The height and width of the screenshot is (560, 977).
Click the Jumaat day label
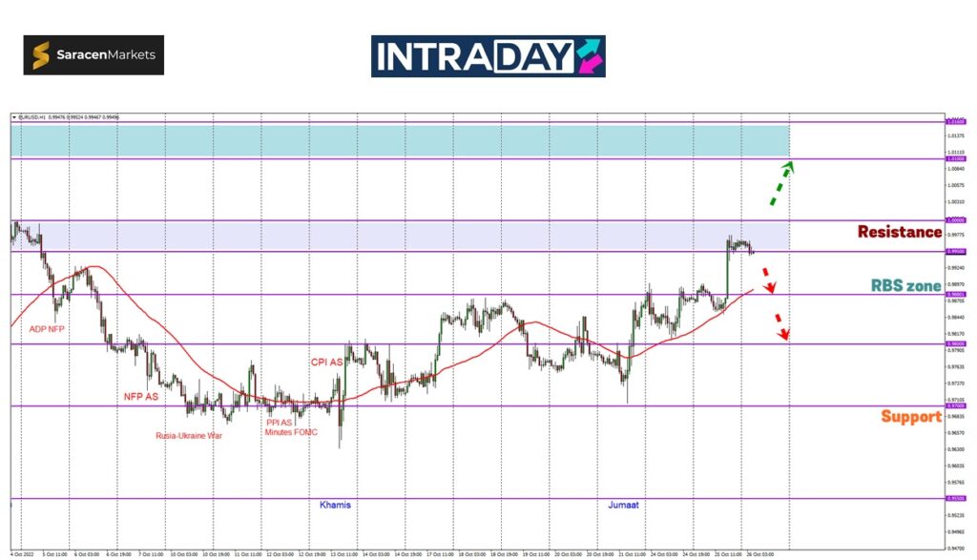point(623,504)
